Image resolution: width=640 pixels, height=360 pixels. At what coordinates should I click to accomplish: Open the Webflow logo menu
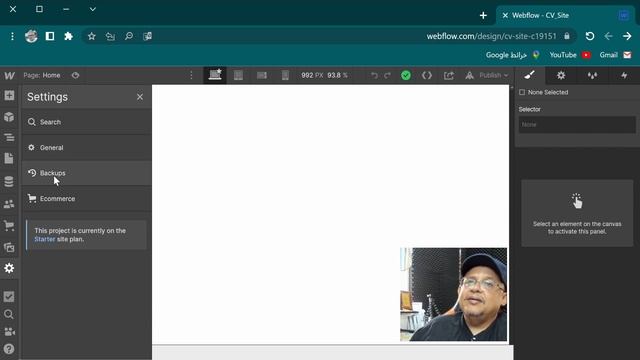[x=9, y=76]
